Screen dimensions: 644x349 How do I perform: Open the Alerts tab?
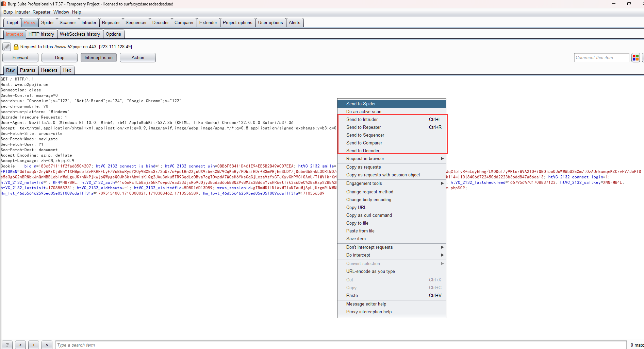click(x=295, y=23)
